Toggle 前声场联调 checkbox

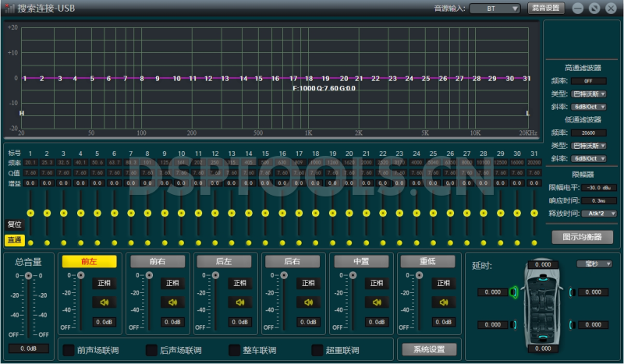tap(69, 350)
